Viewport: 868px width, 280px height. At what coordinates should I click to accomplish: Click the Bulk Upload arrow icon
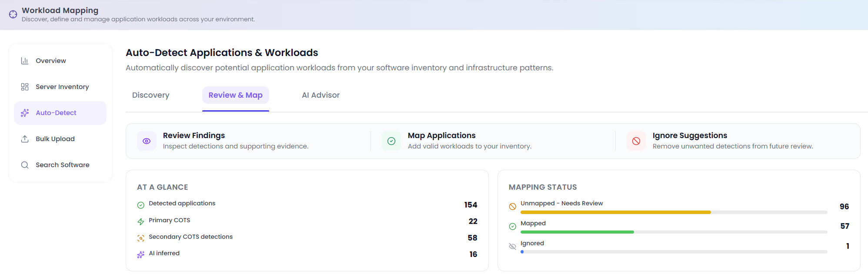pos(25,139)
